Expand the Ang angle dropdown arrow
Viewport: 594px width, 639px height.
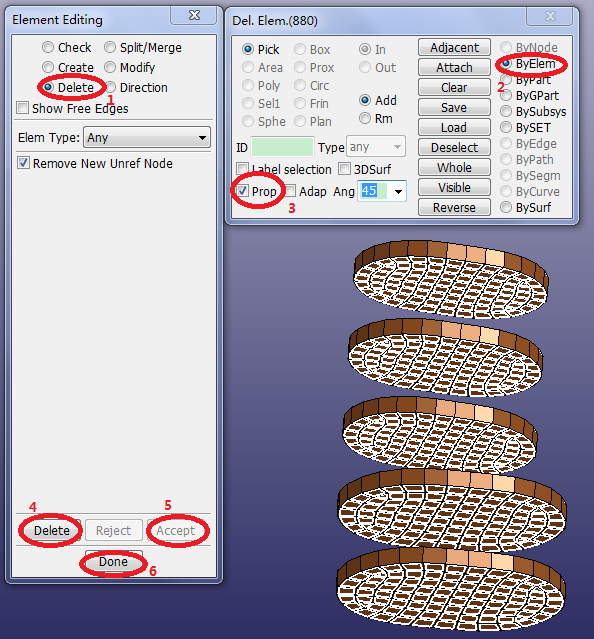[398, 191]
